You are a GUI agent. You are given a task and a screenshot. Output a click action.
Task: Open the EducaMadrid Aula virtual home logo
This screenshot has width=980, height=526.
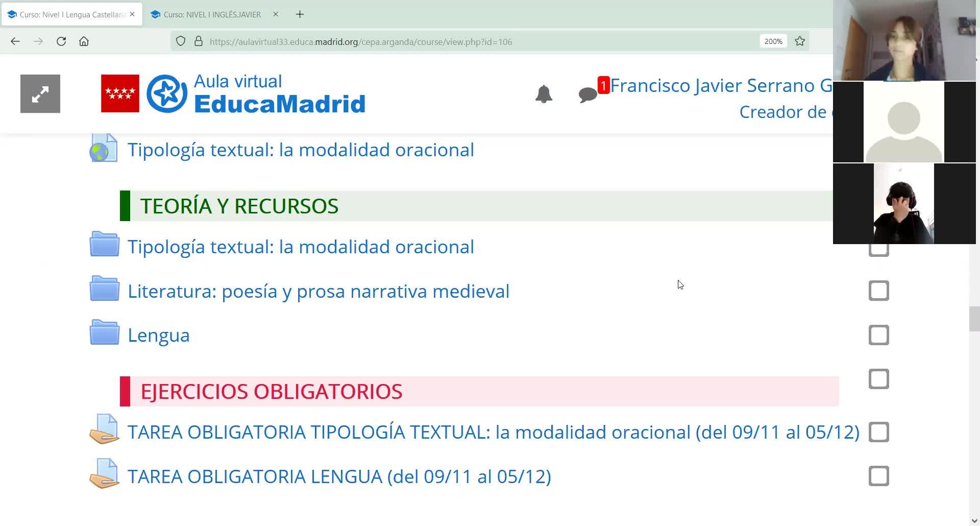click(x=256, y=93)
